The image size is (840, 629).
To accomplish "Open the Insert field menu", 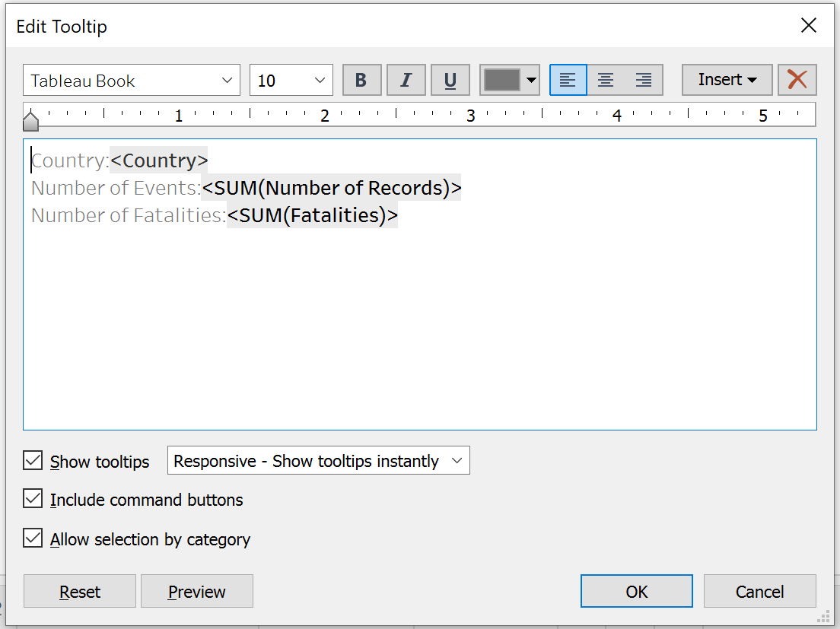I will coord(727,80).
